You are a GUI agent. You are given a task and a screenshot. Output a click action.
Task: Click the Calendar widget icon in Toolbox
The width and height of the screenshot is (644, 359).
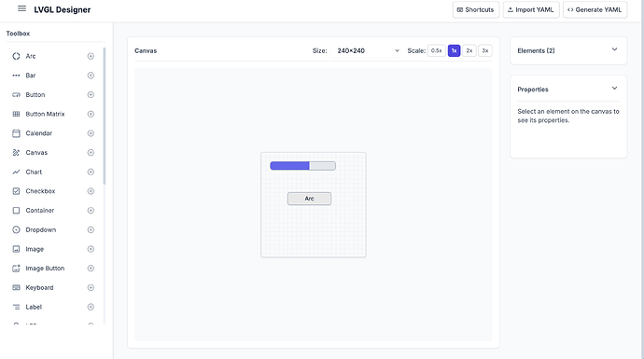[x=16, y=133]
